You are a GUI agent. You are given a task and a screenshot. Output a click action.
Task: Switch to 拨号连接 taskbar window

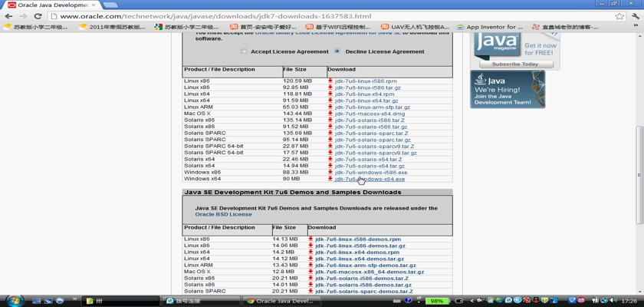[201, 302]
